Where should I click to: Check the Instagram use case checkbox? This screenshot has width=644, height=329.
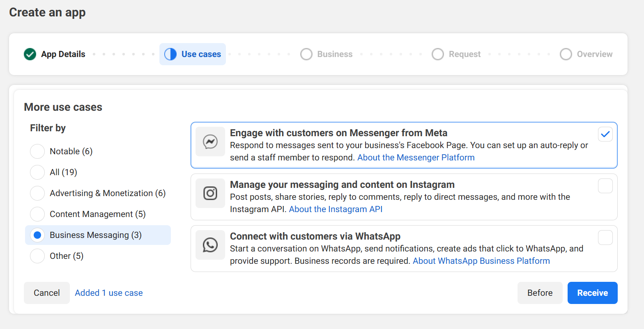(x=605, y=186)
